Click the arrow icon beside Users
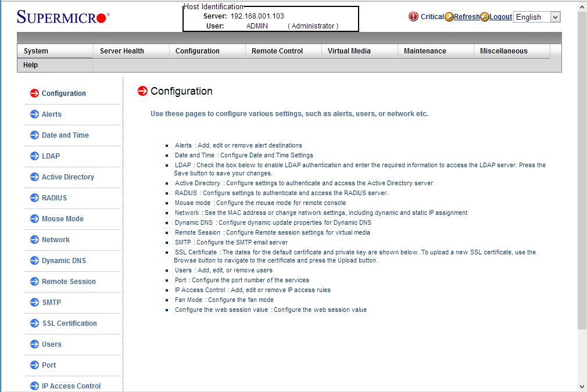587x392 pixels. [x=34, y=344]
